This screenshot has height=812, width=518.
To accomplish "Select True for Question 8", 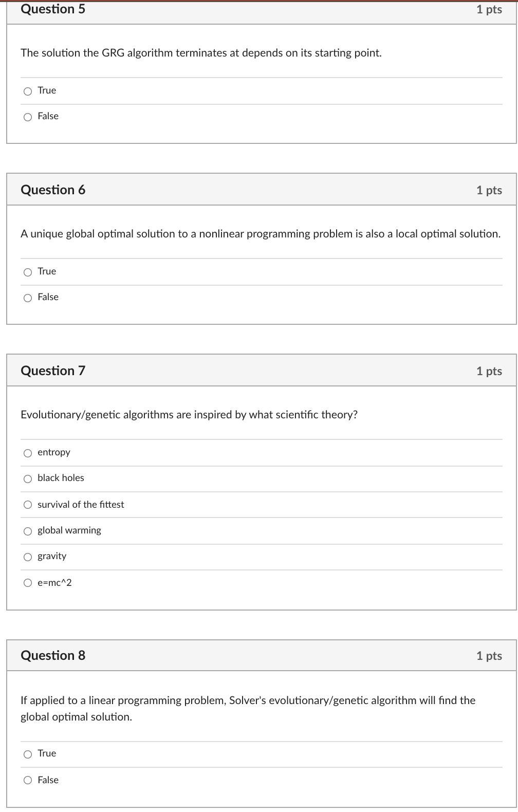I will (x=27, y=754).
